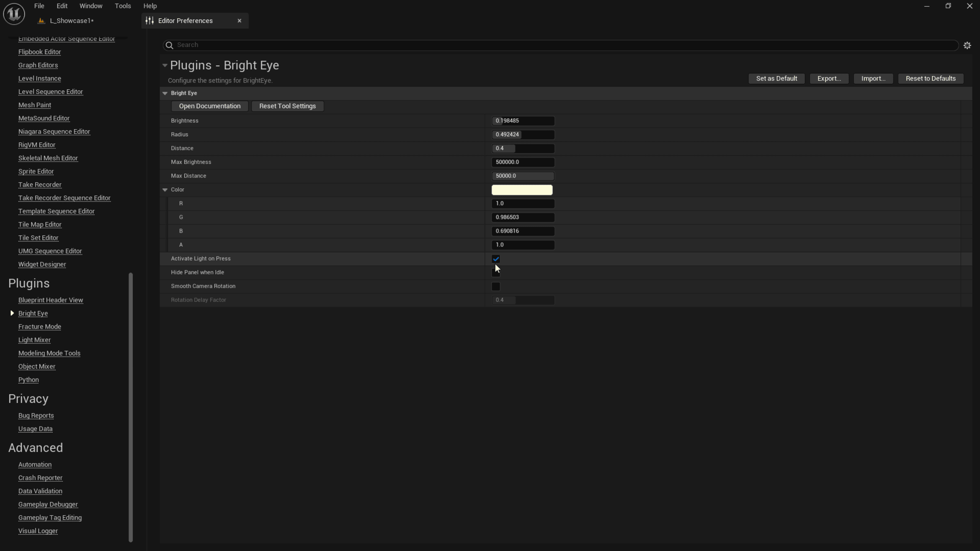The image size is (980, 551).
Task: Open RigVM Editor settings
Action: tap(37, 145)
